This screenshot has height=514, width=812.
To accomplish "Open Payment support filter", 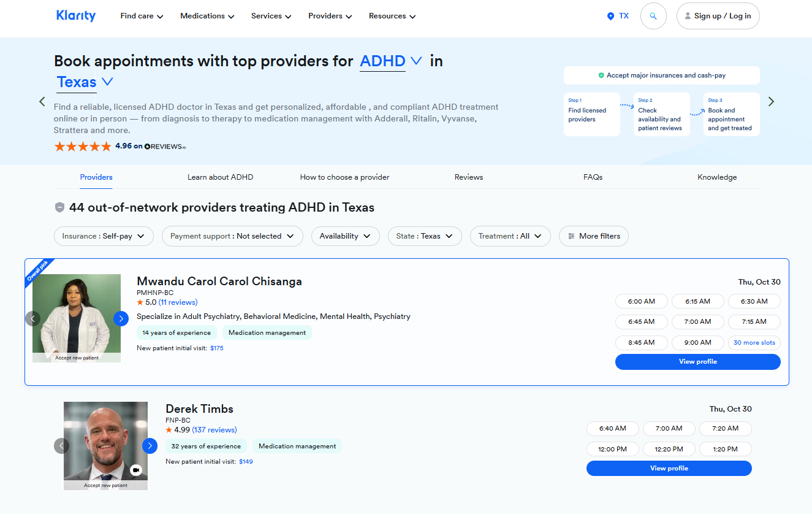I will [x=232, y=236].
